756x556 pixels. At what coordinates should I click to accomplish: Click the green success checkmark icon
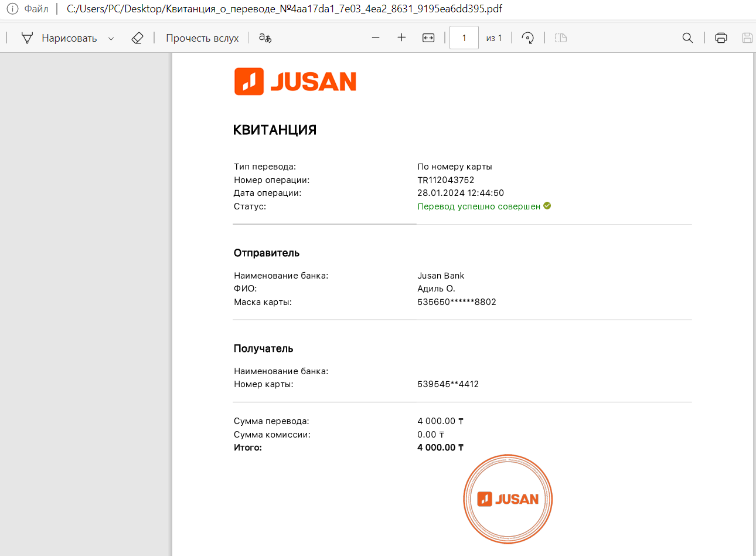(x=547, y=206)
